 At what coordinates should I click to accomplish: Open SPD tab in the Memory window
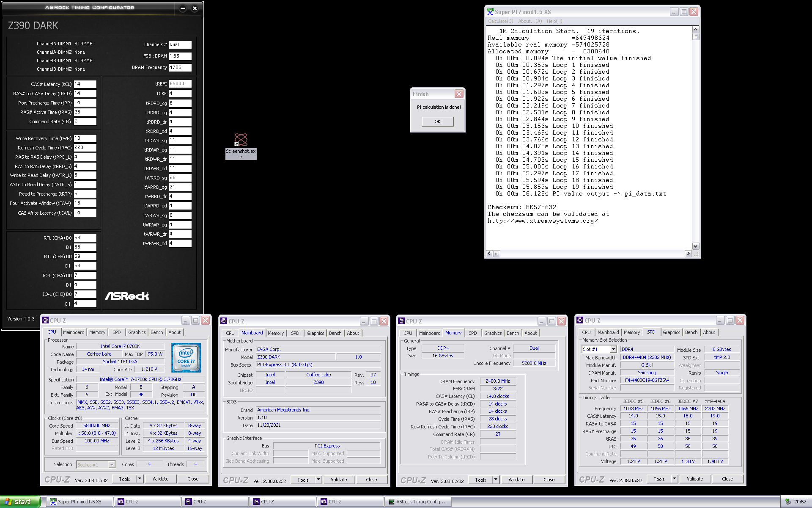pos(473,333)
